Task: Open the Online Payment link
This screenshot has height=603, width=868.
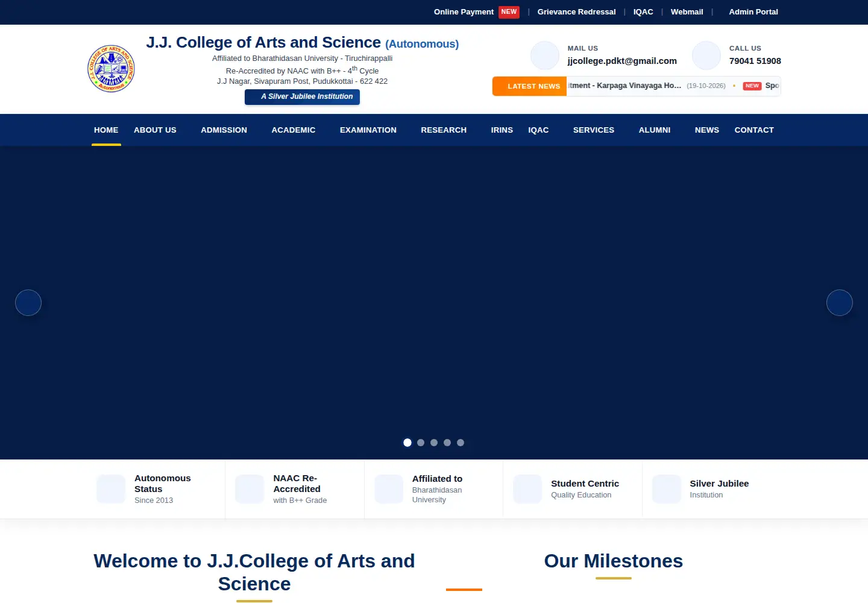Action: coord(464,12)
